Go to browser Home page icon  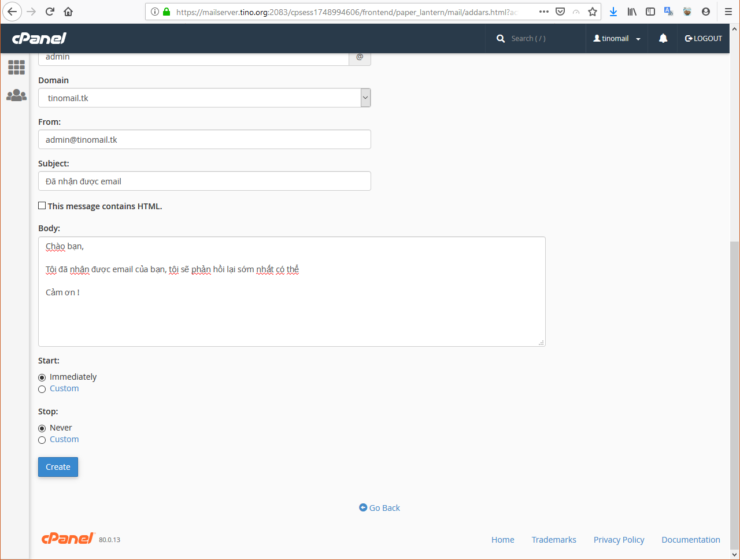68,12
